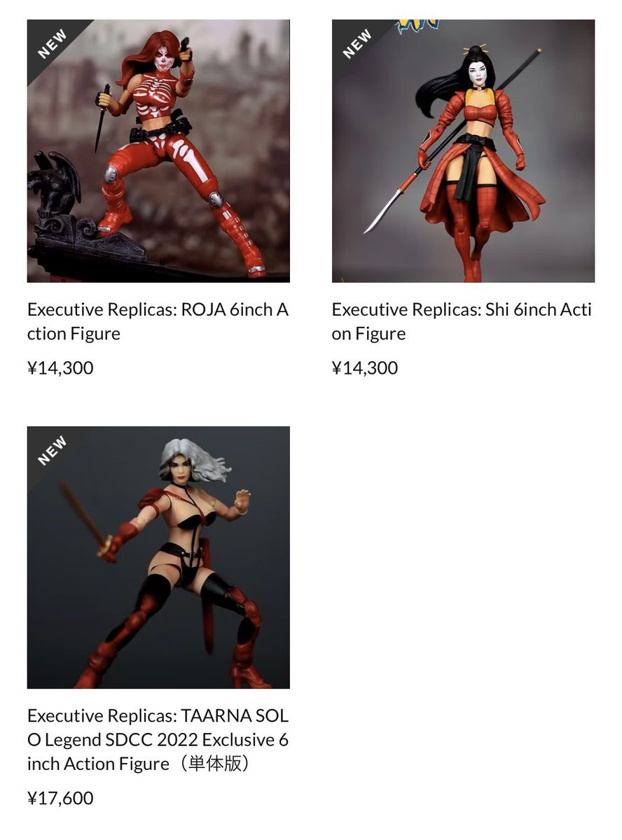Click the 'Executive Replicas: ROJA 6inch Action Figure' title

tap(158, 321)
